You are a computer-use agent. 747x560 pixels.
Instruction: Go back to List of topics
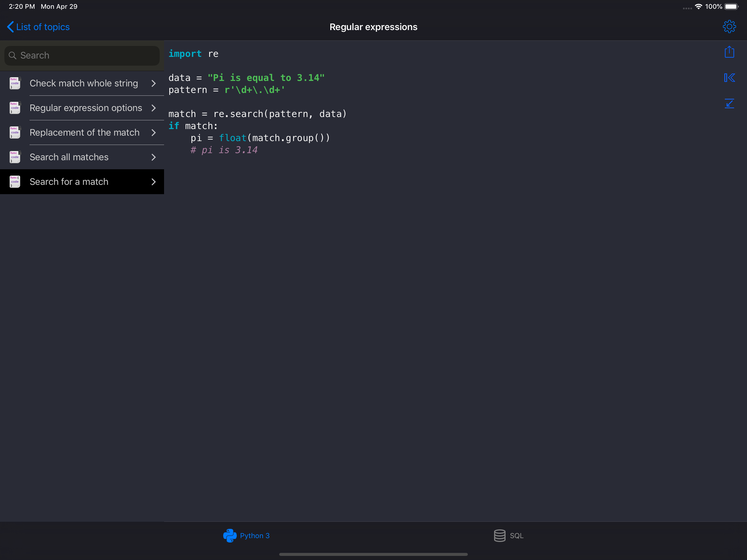39,27
